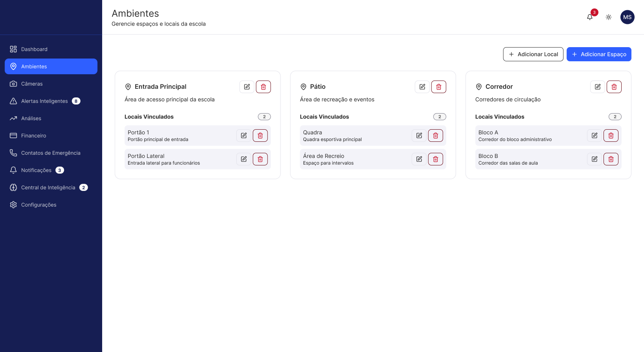Image resolution: width=644 pixels, height=352 pixels.
Task: Delete the Quadra location
Action: tap(435, 136)
